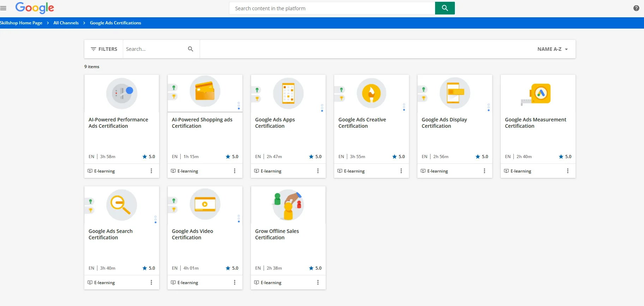Open AI-Powered Shopping ads Certification thumbnail
The image size is (644, 306).
(205, 93)
